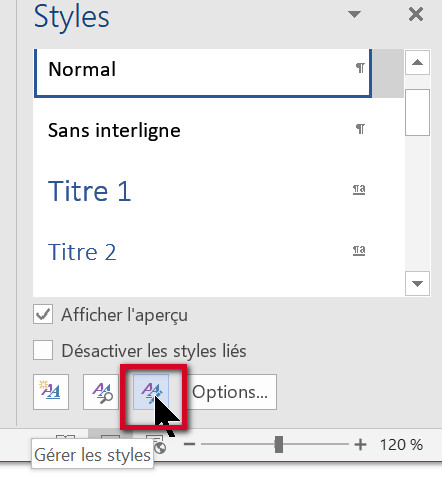This screenshot has height=478, width=442.
Task: Open the Style Inspector icon button
Action: (101, 392)
